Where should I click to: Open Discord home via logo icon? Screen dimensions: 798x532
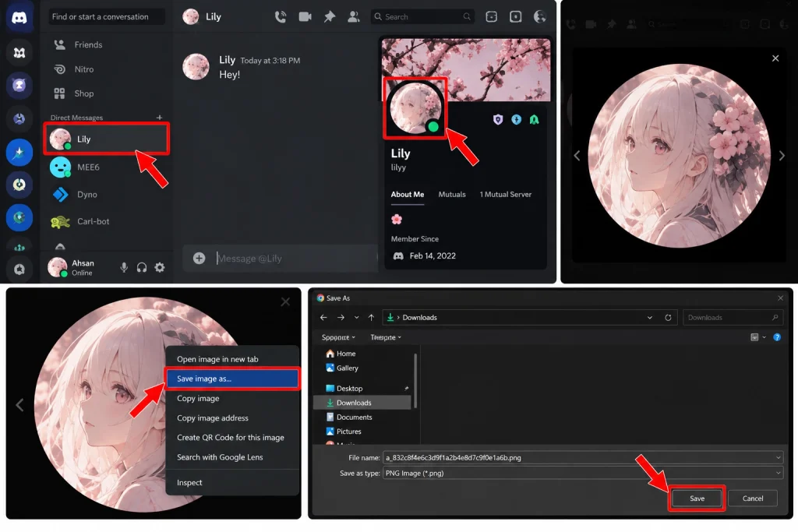click(x=19, y=17)
